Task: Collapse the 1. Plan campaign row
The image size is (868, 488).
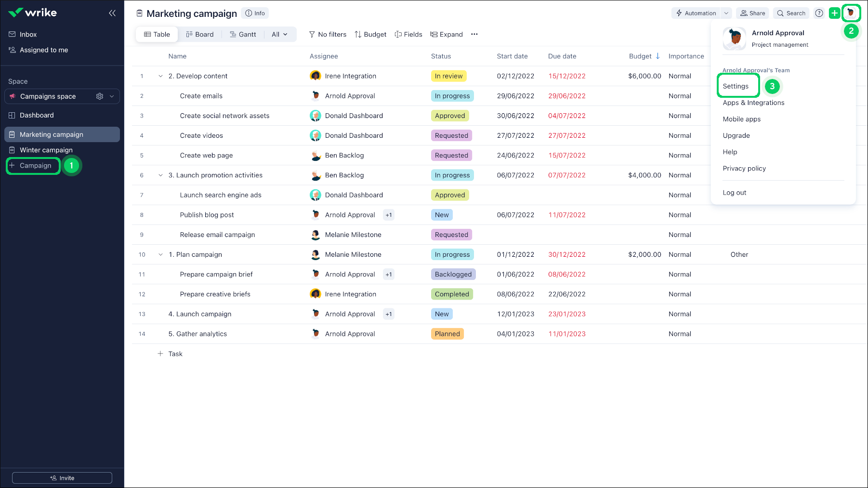Action: pos(160,254)
